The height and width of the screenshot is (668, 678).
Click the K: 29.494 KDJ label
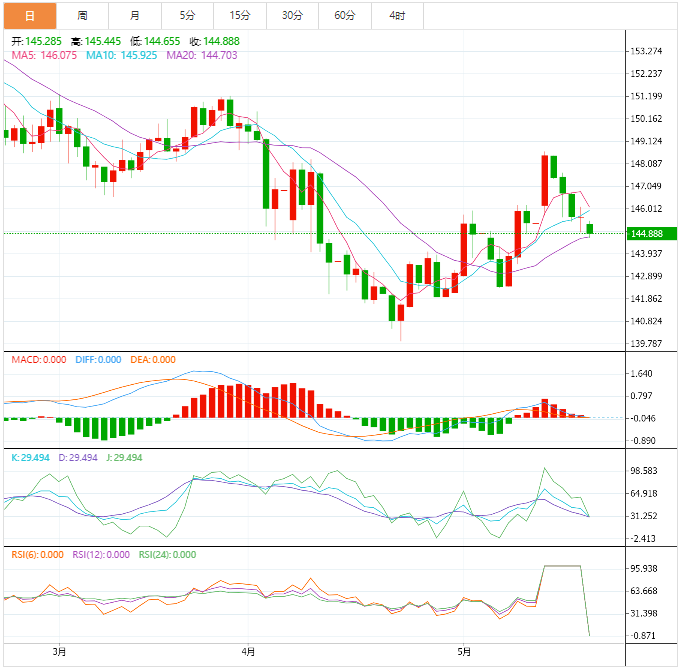coord(30,457)
